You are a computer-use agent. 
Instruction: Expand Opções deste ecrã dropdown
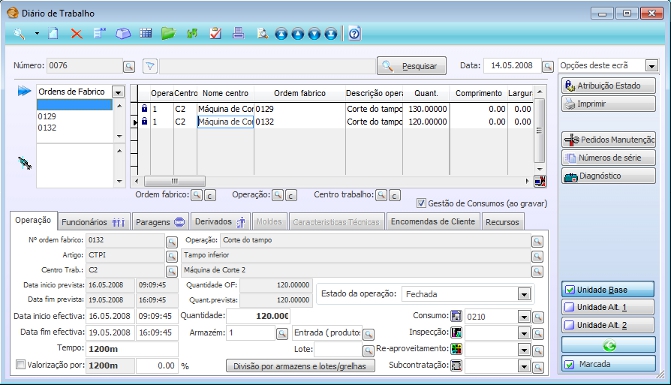point(651,66)
